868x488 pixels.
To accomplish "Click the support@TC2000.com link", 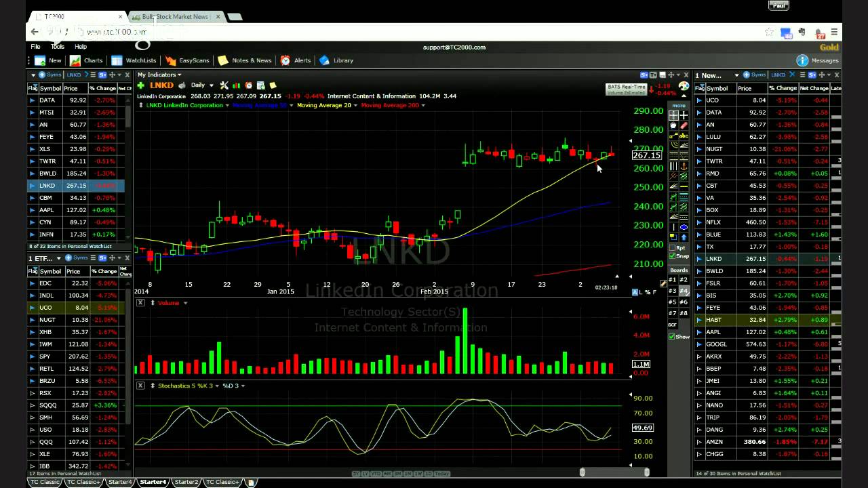I will (x=454, y=47).
